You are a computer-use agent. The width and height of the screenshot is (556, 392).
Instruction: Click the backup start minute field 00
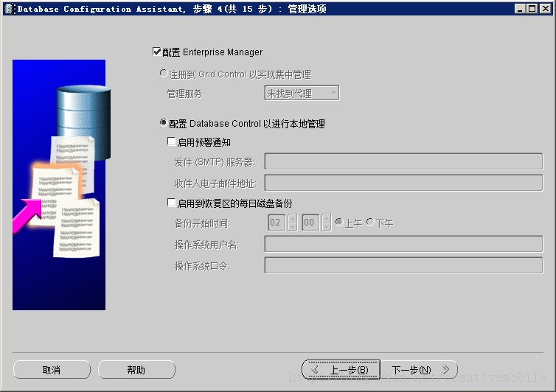(x=310, y=223)
